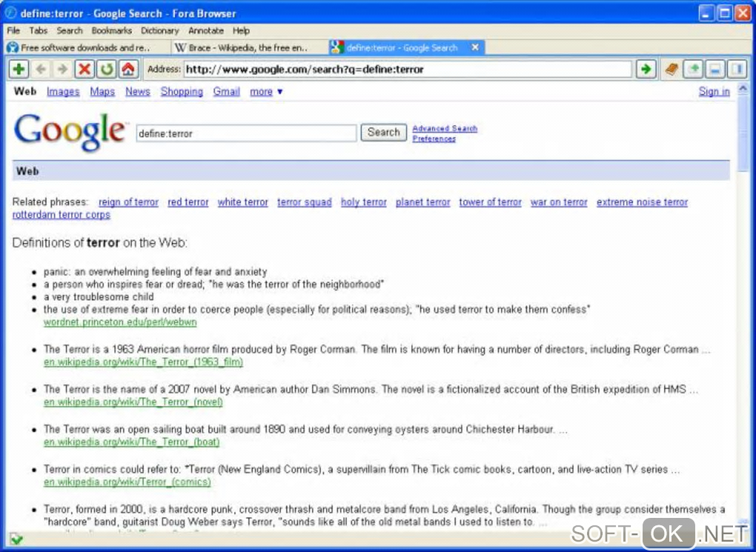Click the Google logo
The width and height of the screenshot is (756, 552).
point(70,132)
